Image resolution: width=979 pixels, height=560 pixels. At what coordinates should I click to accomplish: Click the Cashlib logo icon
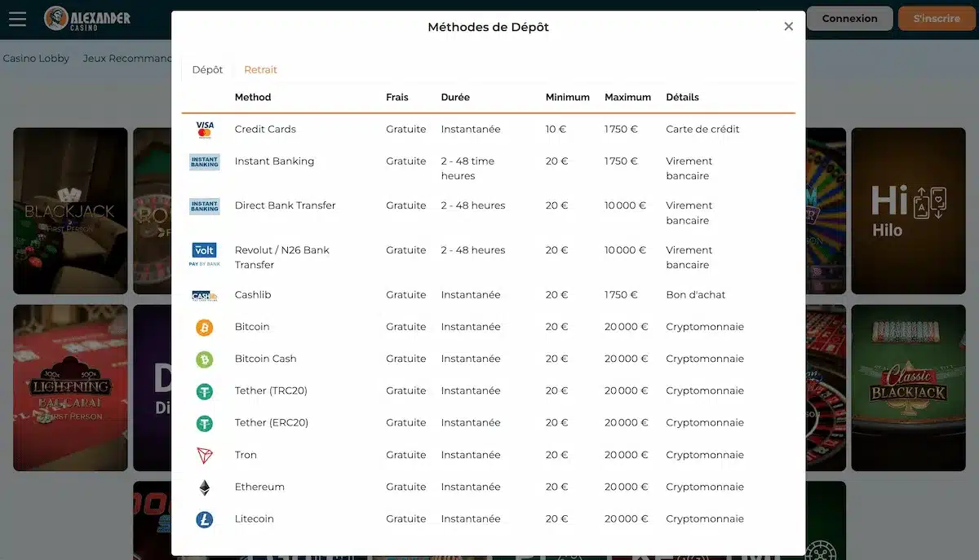point(204,296)
